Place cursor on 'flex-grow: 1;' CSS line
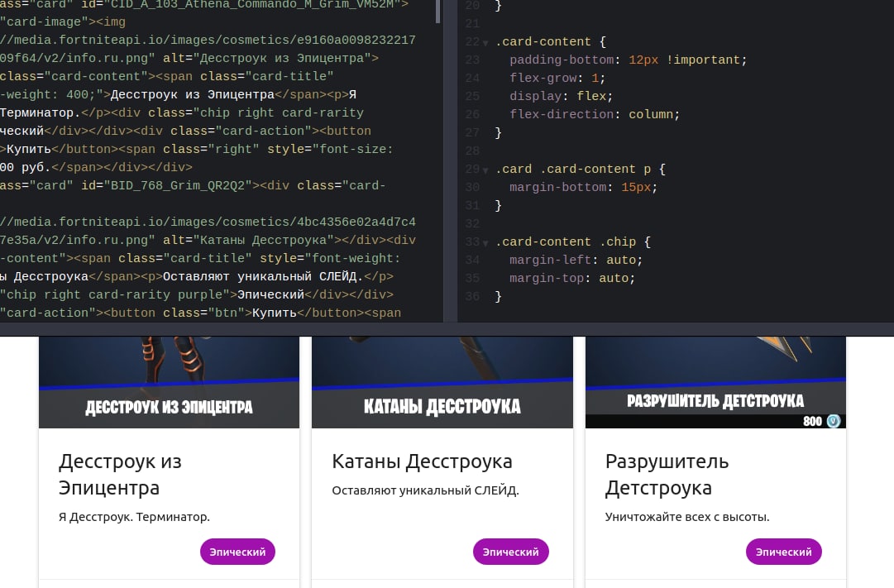The height and width of the screenshot is (588, 894). point(557,78)
